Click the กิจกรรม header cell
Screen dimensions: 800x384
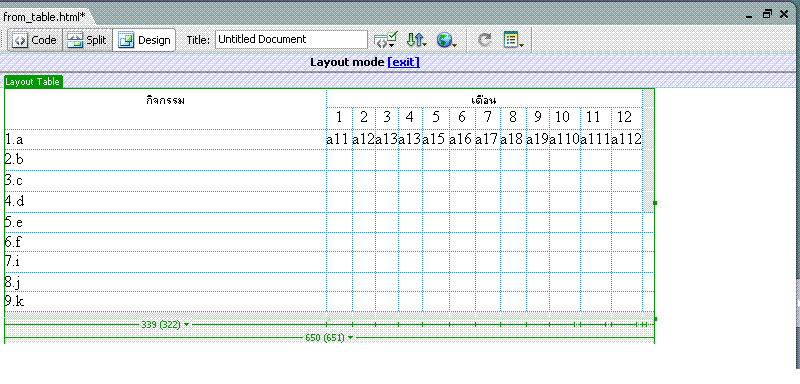[165, 109]
